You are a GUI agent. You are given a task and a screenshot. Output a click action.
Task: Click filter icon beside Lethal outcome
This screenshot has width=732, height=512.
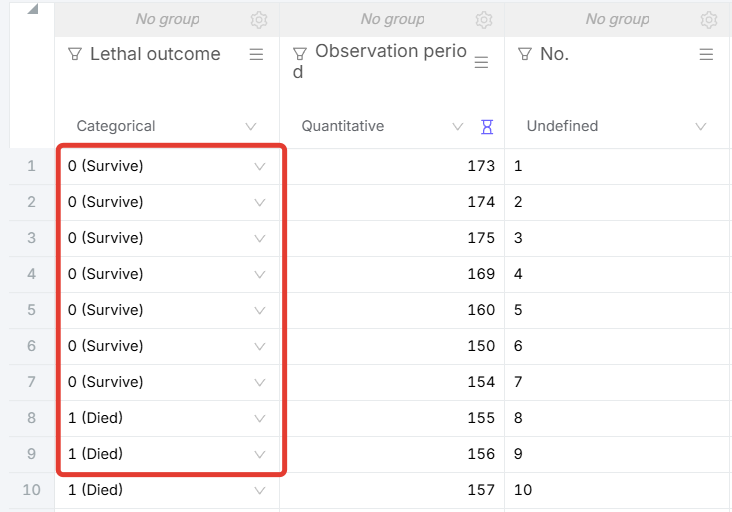pyautogui.click(x=75, y=54)
